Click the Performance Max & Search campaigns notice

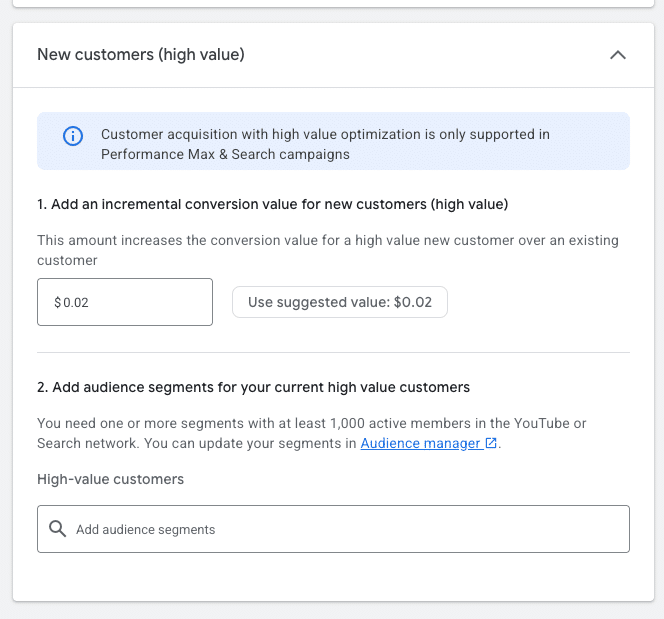[325, 145]
